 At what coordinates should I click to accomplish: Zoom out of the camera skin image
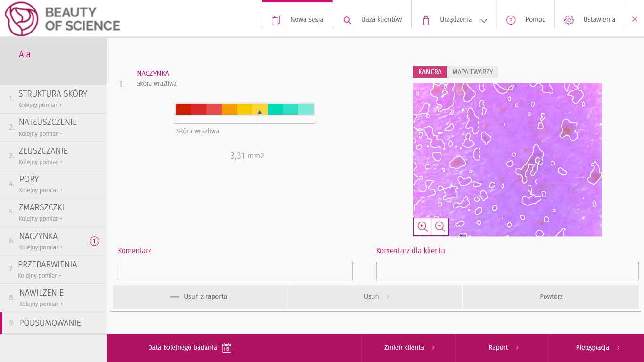pos(440,227)
